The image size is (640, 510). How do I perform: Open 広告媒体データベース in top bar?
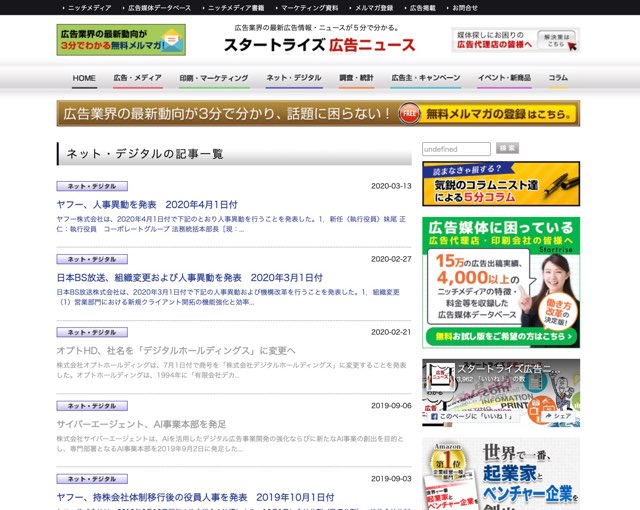pyautogui.click(x=159, y=8)
